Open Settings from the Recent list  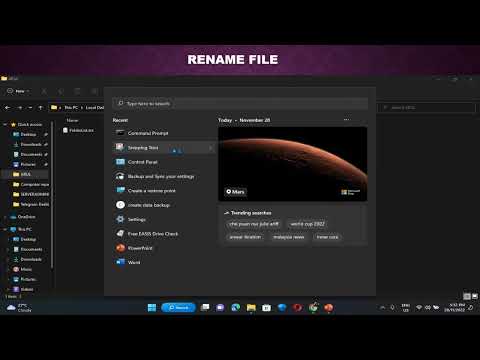tap(163, 219)
